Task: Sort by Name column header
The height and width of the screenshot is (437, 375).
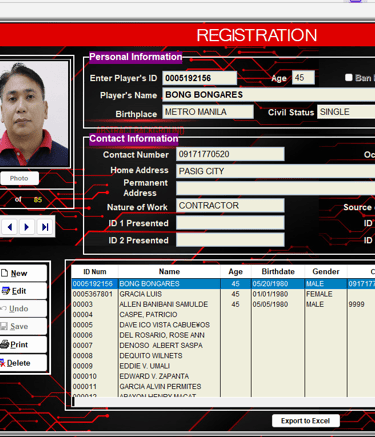Action: [x=169, y=272]
